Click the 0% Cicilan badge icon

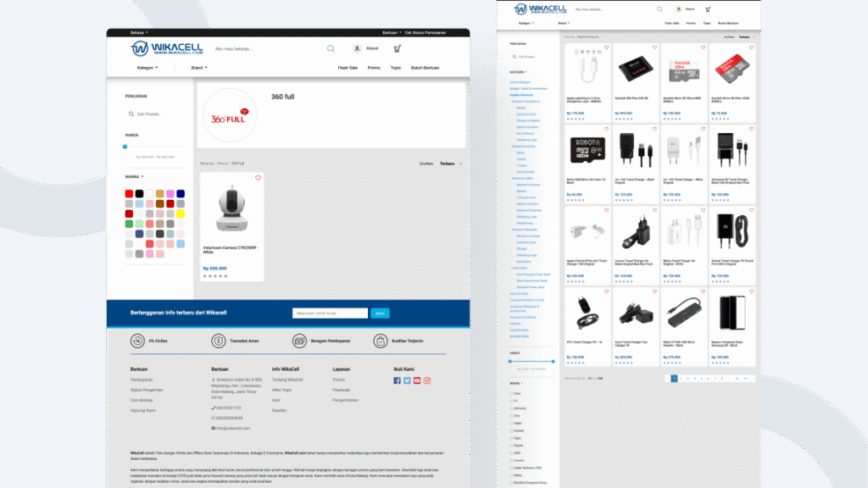point(137,341)
